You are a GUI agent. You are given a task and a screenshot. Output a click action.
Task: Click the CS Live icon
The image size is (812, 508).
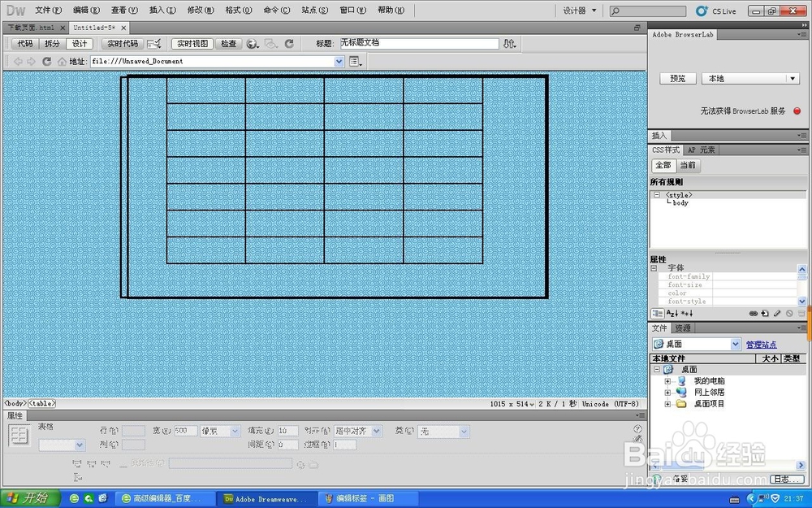[702, 11]
